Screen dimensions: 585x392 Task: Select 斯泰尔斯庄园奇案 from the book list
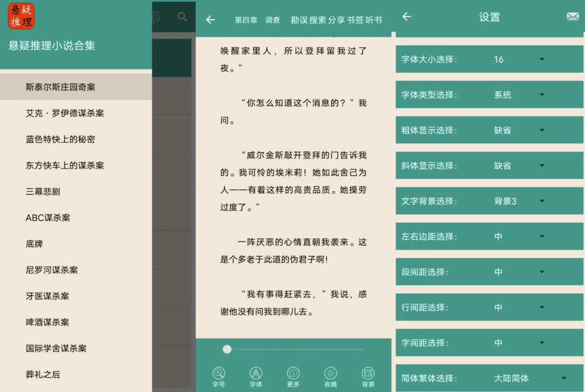pos(60,87)
